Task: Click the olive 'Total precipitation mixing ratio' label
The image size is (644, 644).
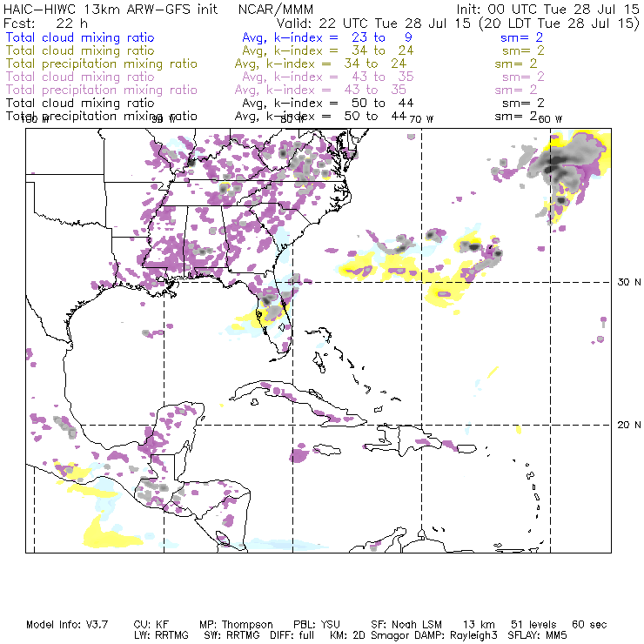Action: point(102,64)
